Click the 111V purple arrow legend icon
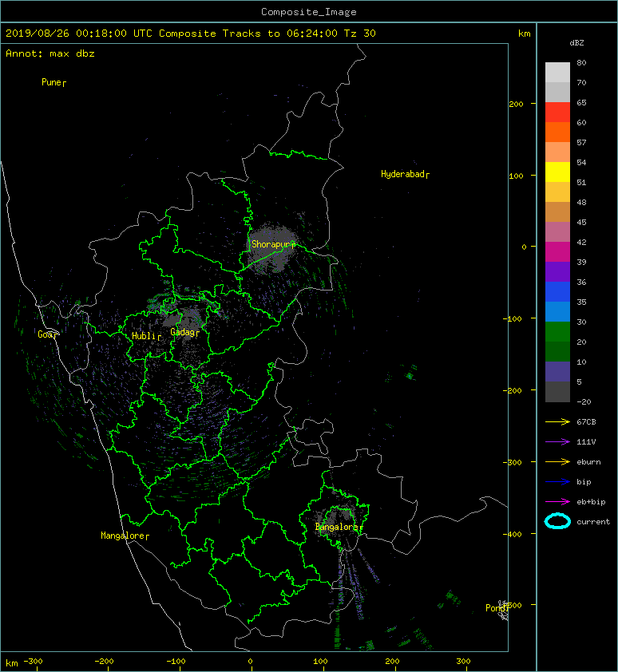Screen dimensions: 618x672 [557, 442]
